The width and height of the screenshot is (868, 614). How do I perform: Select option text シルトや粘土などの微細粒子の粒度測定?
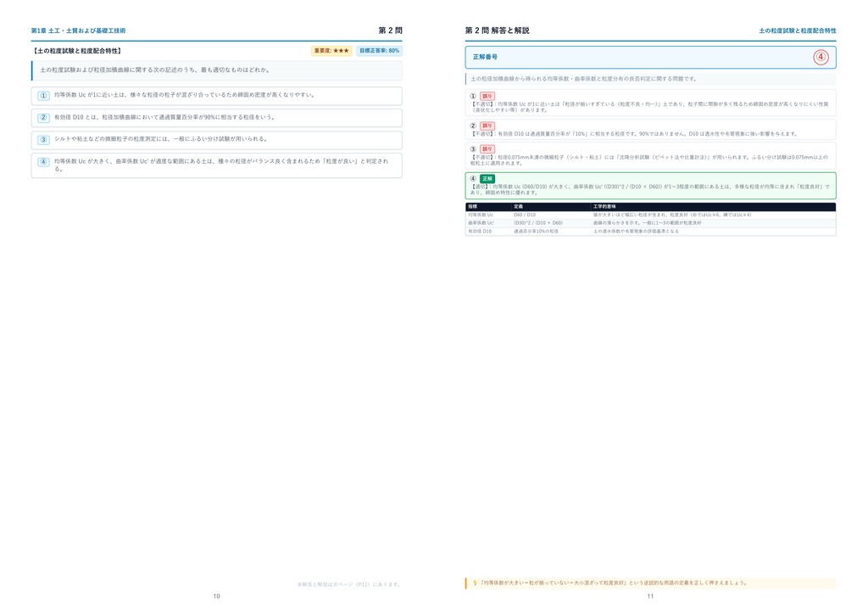pos(162,139)
